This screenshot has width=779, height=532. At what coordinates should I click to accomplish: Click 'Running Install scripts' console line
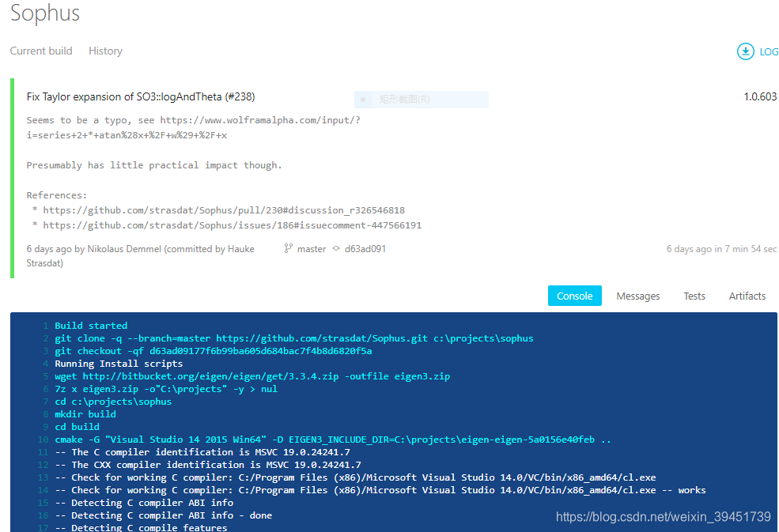point(119,364)
